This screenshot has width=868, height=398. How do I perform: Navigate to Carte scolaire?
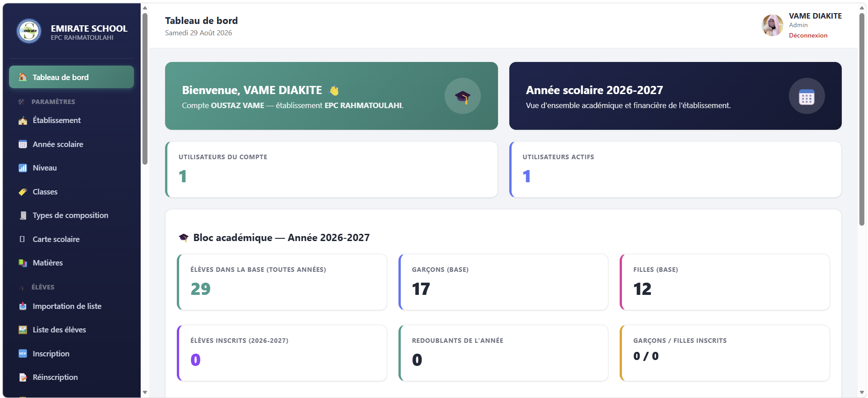(x=71, y=239)
